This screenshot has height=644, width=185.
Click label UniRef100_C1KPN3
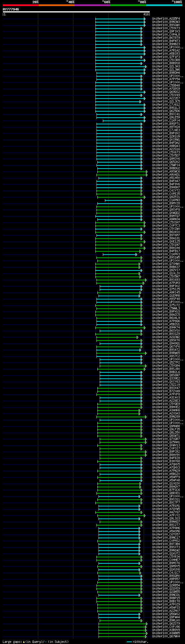click(x=166, y=200)
